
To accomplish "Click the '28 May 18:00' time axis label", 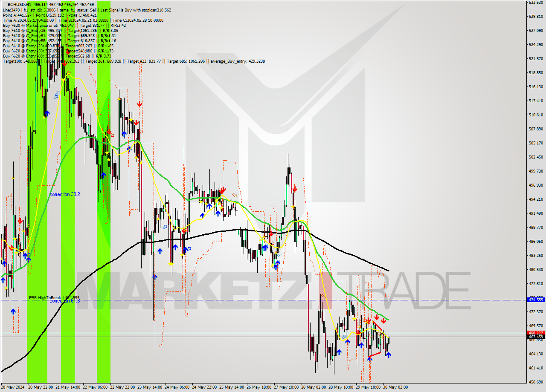I will (341, 387).
